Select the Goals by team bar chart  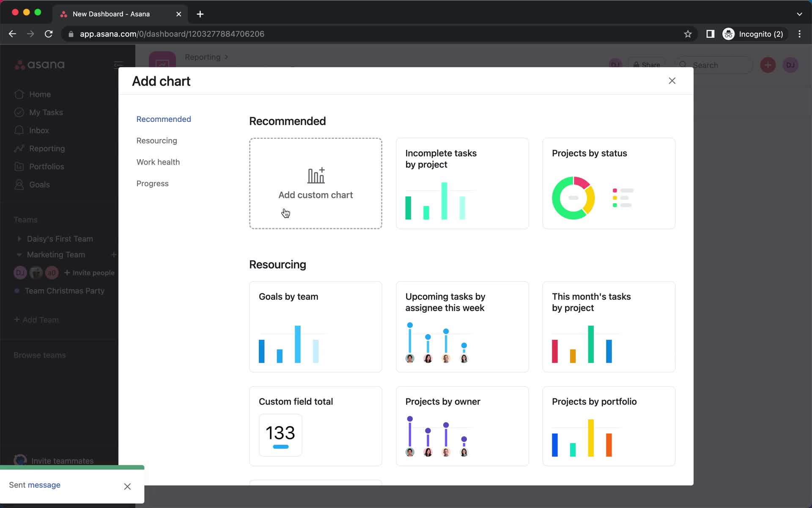(x=315, y=326)
